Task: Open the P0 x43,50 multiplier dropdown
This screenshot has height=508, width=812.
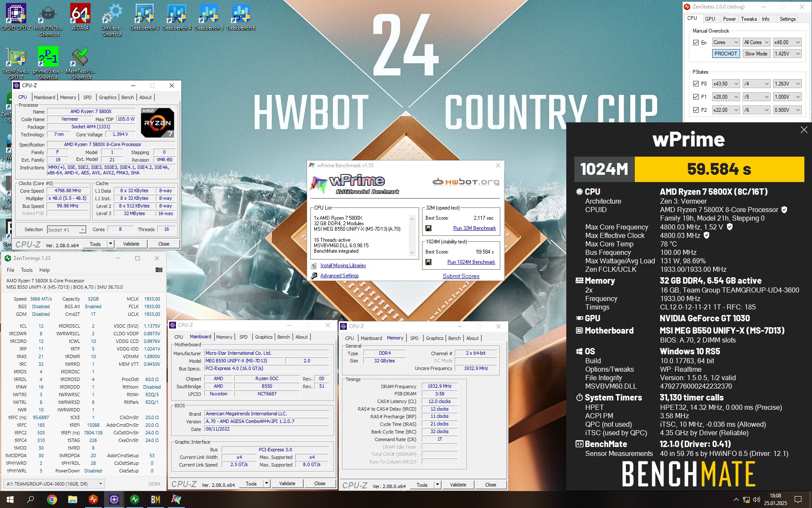Action: tap(726, 84)
